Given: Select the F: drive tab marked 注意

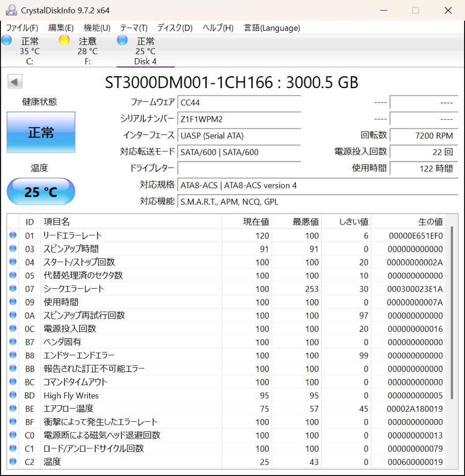Looking at the screenshot, I should click(x=87, y=51).
